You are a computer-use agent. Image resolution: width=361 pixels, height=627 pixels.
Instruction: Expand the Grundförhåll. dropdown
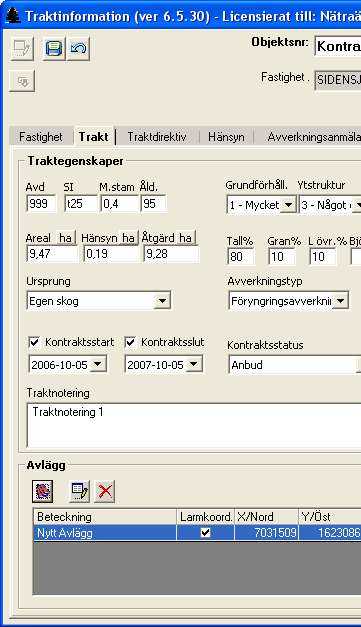click(288, 205)
